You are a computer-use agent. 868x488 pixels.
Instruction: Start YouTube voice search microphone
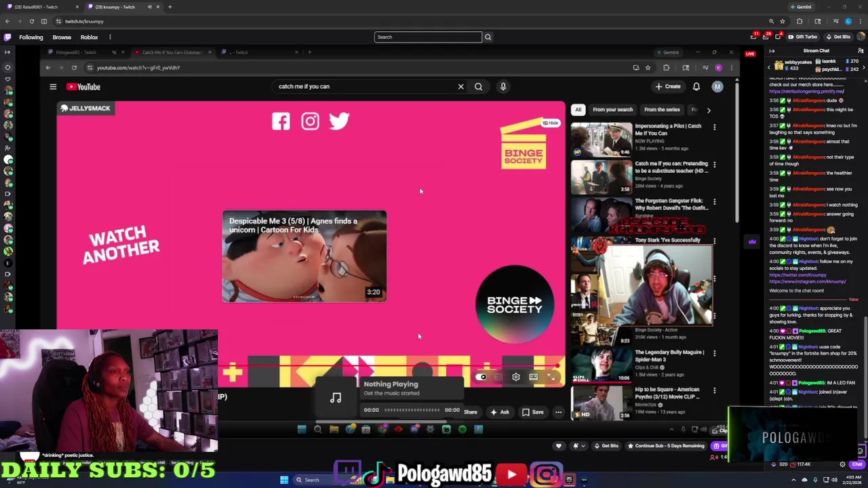point(502,87)
